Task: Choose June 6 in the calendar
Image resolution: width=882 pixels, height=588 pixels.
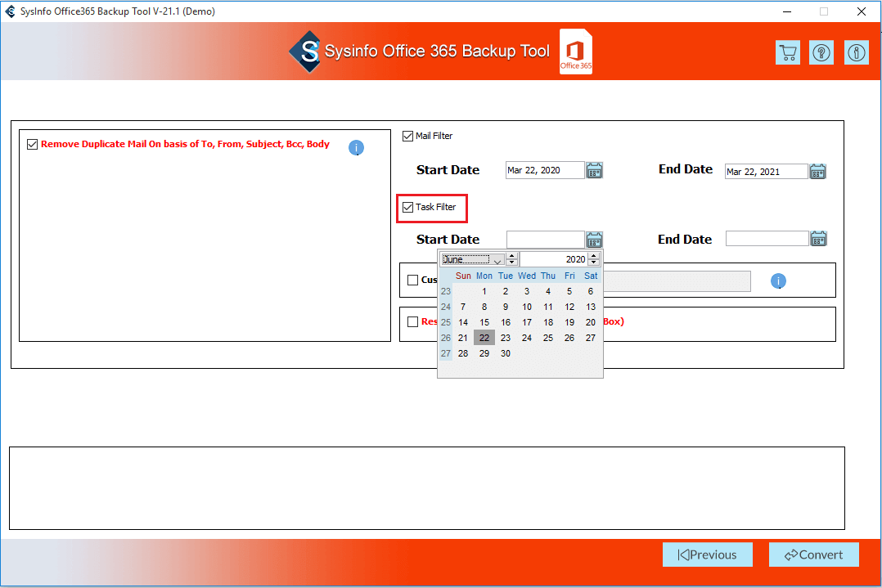Action: [x=591, y=291]
